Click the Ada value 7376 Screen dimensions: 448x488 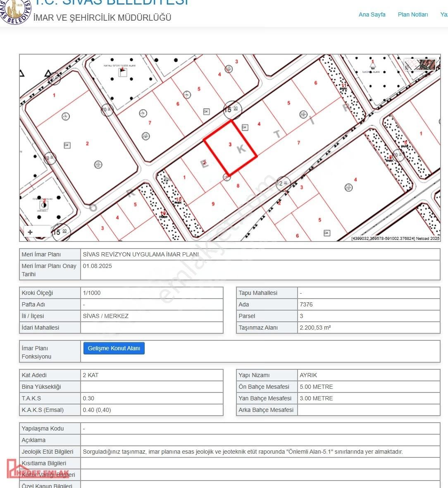click(306, 304)
